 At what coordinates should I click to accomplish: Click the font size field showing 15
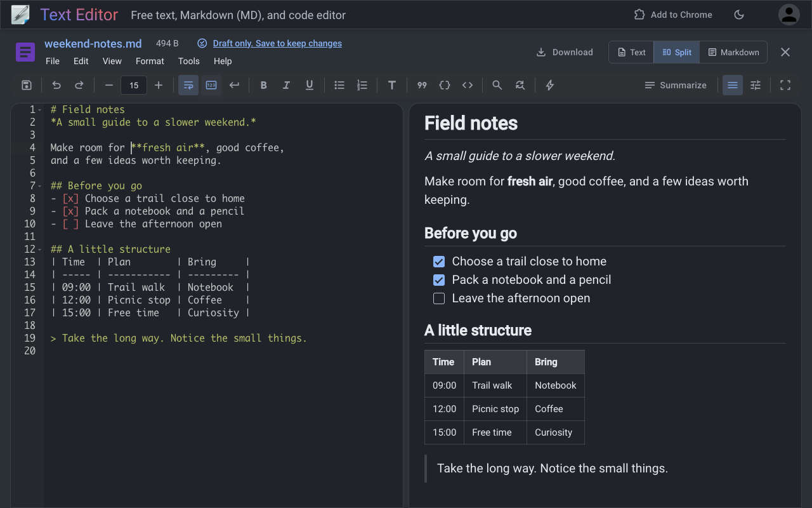(134, 85)
